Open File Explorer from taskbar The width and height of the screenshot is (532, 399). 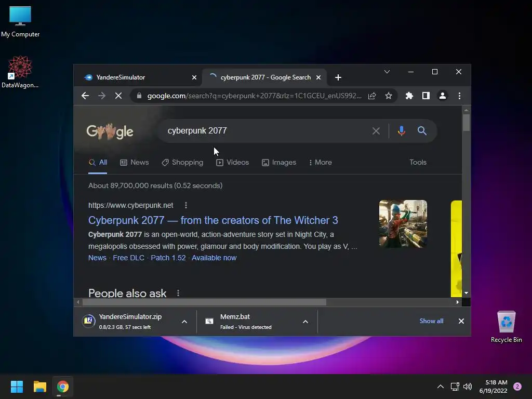[x=39, y=387]
